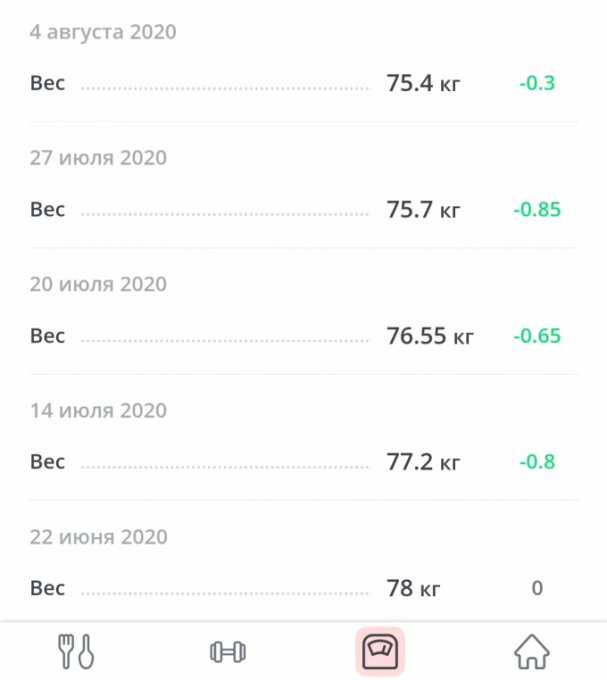Screen dimensions: 607x680
Task: Open the 22 июня 2020 date header
Action: tap(98, 537)
